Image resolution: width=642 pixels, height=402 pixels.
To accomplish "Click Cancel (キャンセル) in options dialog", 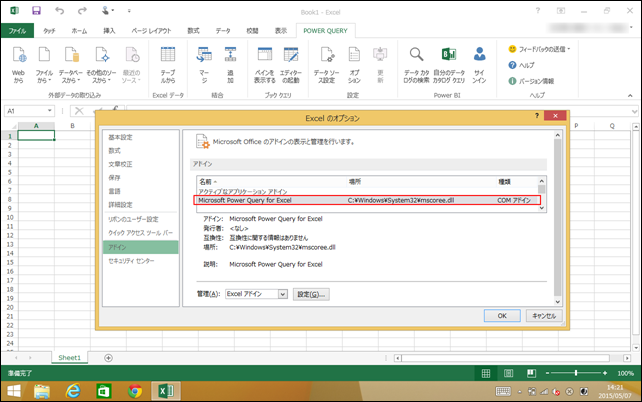I will click(544, 316).
